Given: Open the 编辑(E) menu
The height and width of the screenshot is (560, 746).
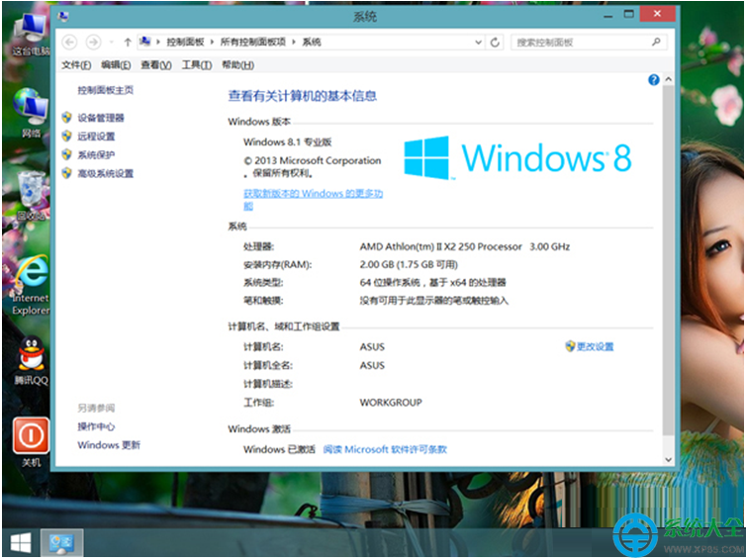Looking at the screenshot, I should (116, 64).
